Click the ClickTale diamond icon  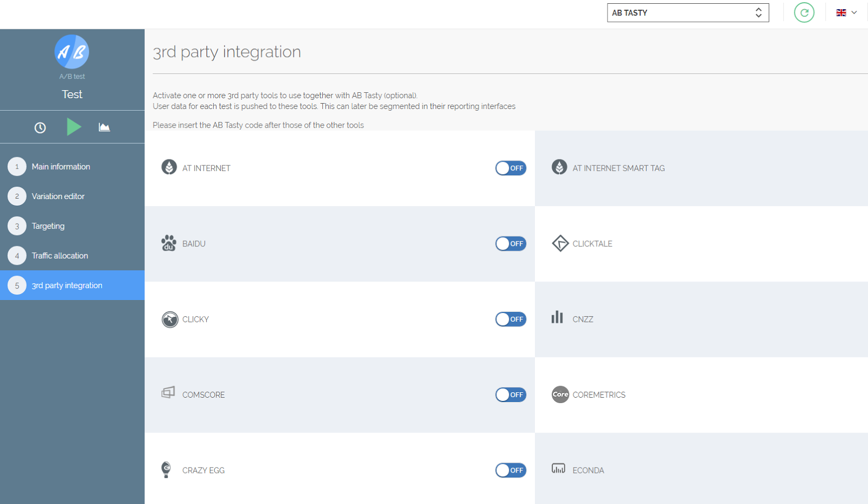(560, 244)
